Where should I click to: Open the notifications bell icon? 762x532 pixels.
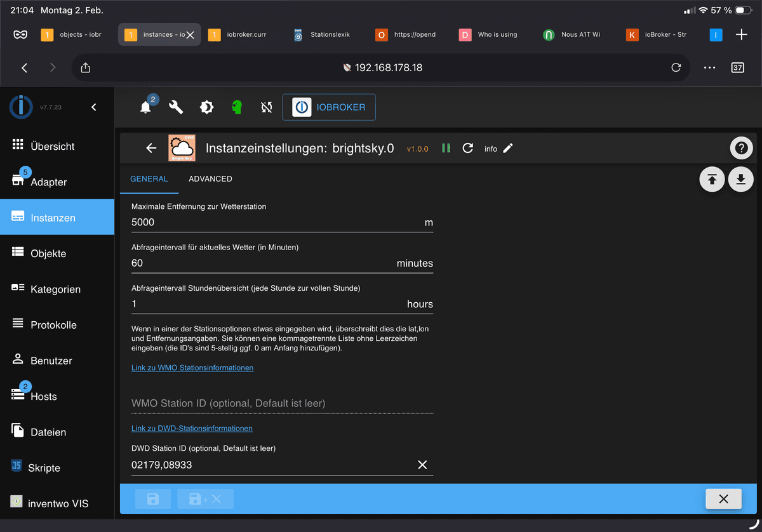point(145,107)
